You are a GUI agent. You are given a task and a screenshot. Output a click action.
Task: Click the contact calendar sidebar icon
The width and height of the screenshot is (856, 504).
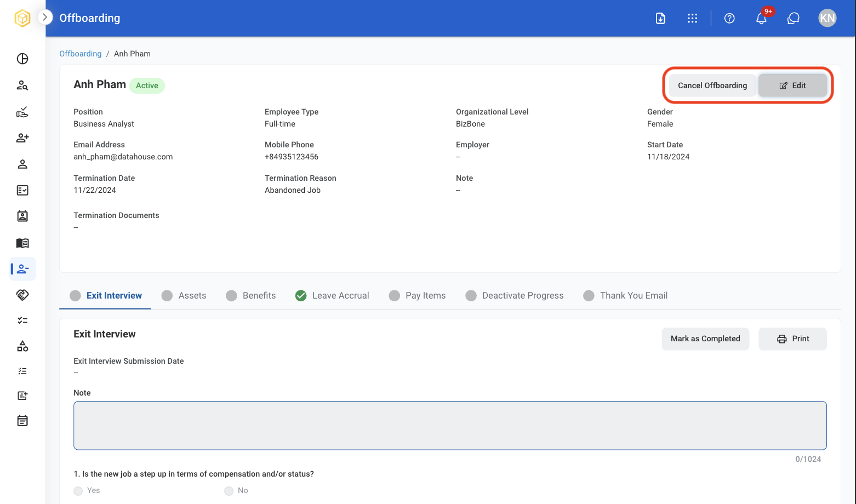22,216
